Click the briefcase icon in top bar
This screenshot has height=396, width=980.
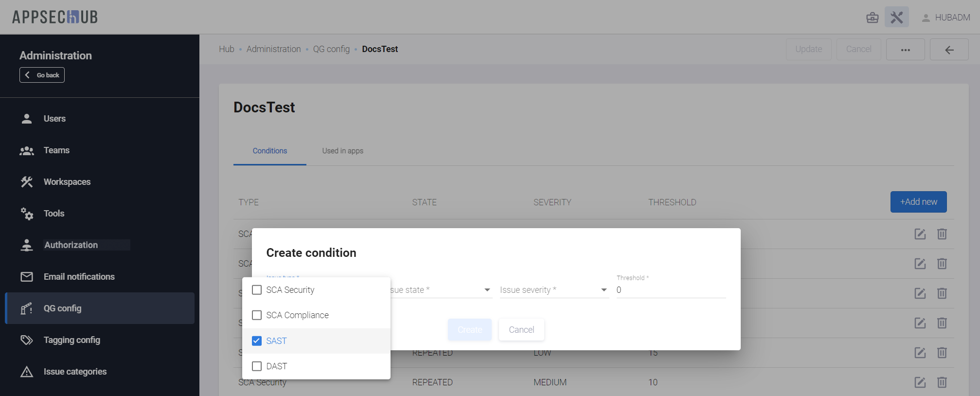point(872,18)
